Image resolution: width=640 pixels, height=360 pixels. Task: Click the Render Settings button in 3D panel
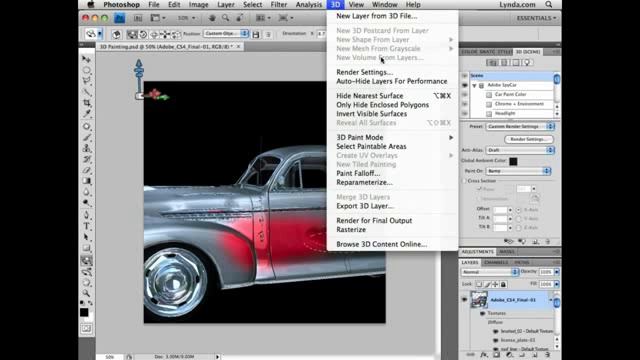529,139
